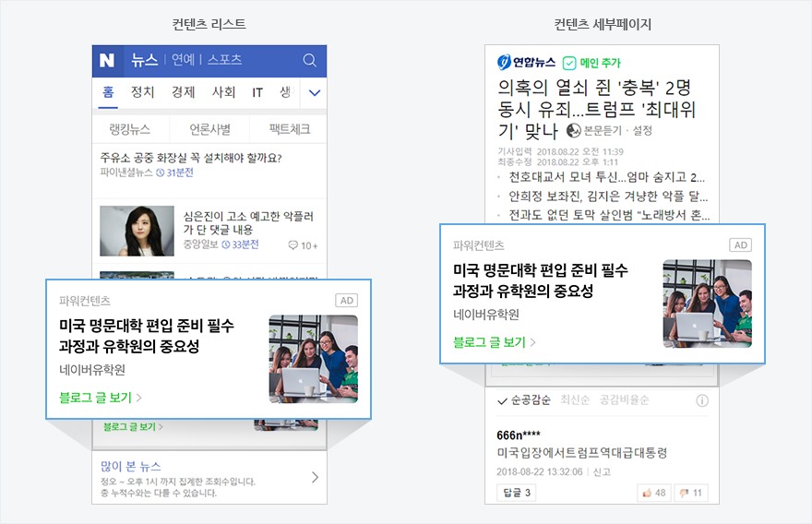Open related link 천호대교서 모녀 투신
This screenshot has height=524, width=812.
[x=606, y=178]
